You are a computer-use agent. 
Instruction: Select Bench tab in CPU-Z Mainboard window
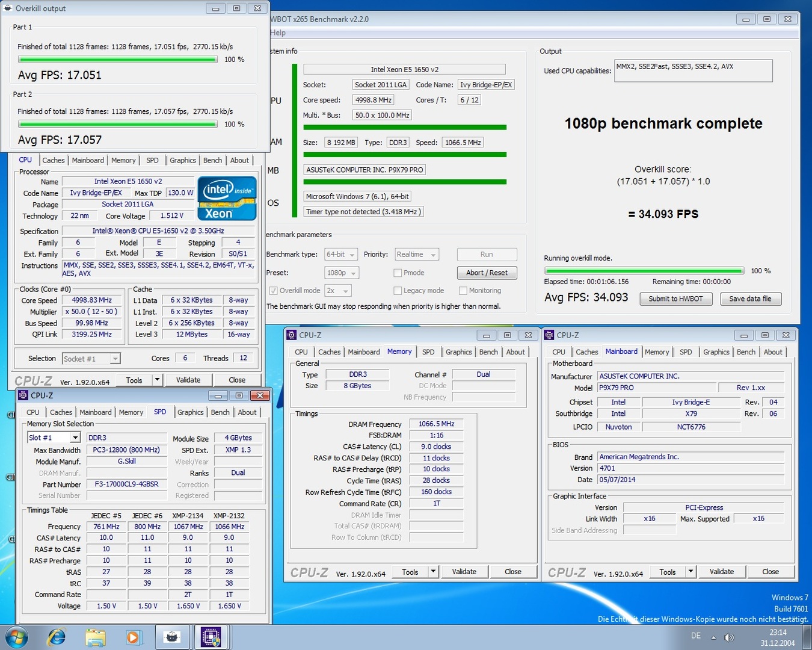point(746,352)
